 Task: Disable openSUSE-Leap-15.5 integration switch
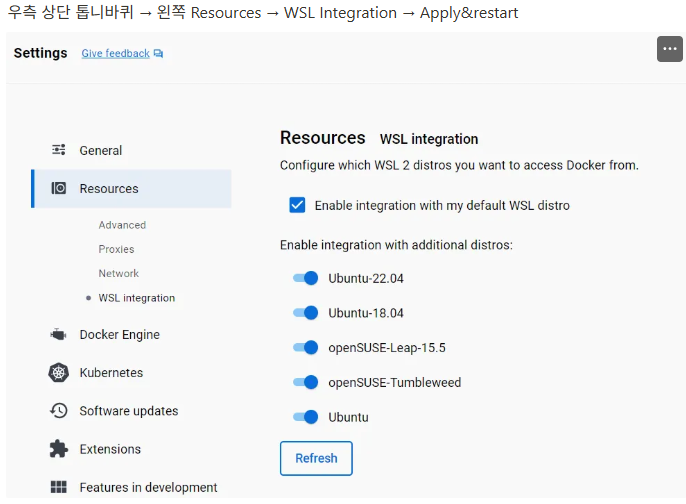pos(305,347)
